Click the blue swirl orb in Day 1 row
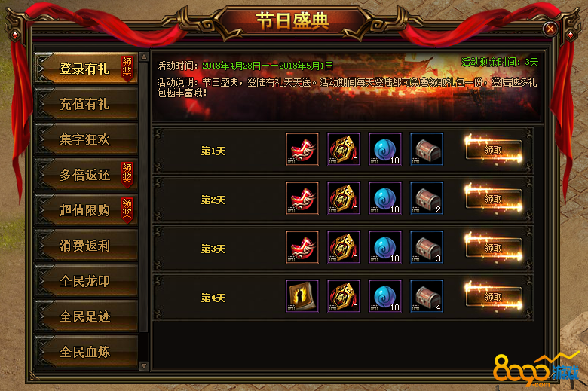This screenshot has height=391, width=588. [385, 149]
